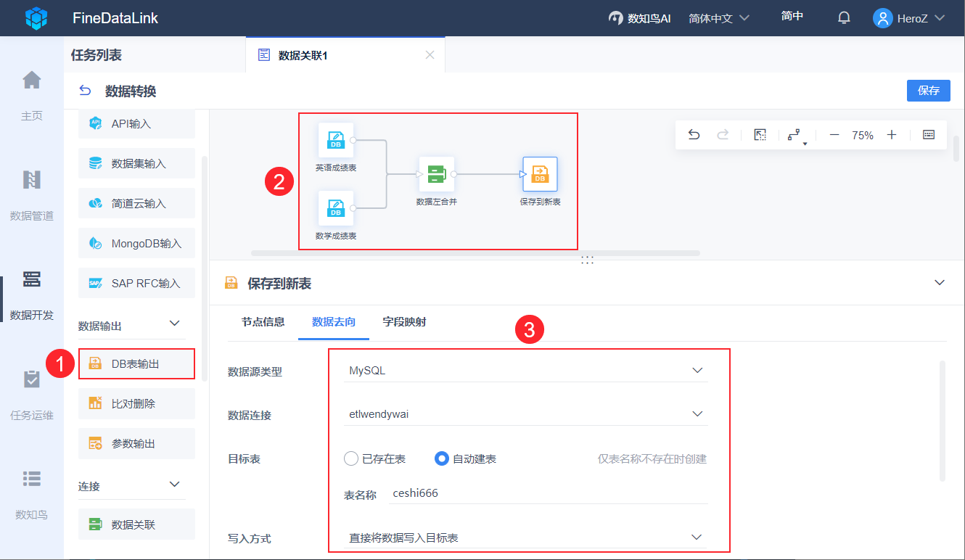Add an API输入 operator
Viewport: 965px width, 560px height.
[136, 123]
